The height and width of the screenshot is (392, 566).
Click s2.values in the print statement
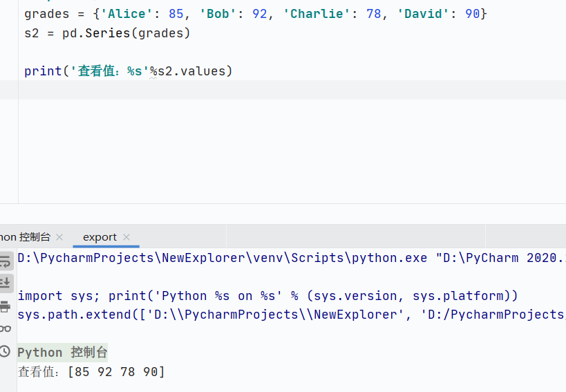196,71
